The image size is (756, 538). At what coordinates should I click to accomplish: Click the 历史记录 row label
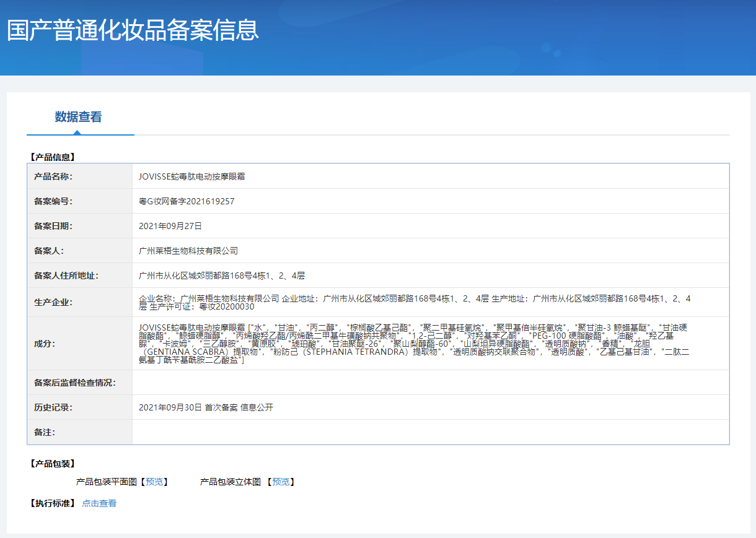click(x=53, y=407)
